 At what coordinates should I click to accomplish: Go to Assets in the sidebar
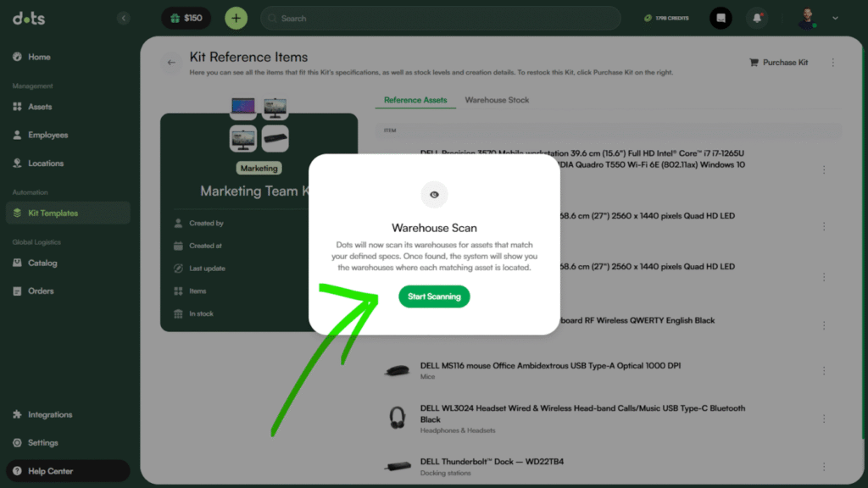(40, 107)
